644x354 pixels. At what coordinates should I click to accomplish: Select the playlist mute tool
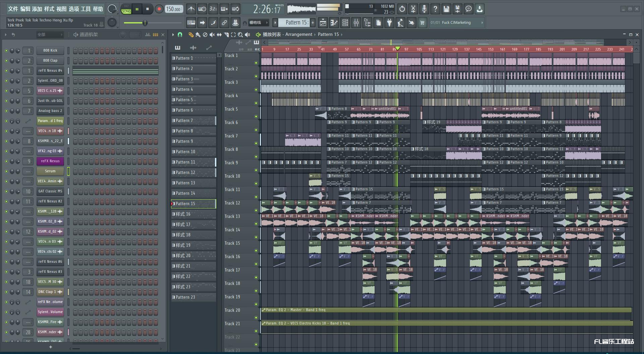point(212,35)
